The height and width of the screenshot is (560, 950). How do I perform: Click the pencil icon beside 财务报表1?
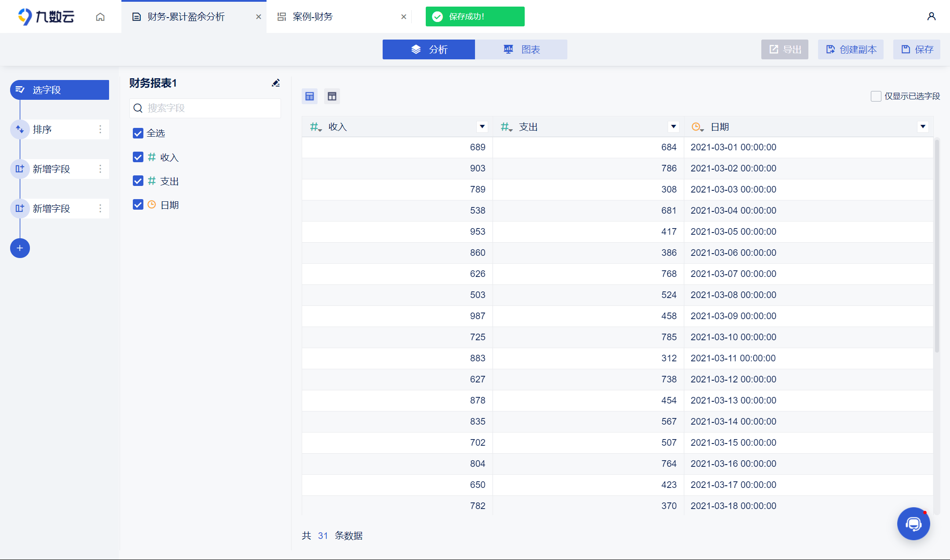tap(276, 83)
